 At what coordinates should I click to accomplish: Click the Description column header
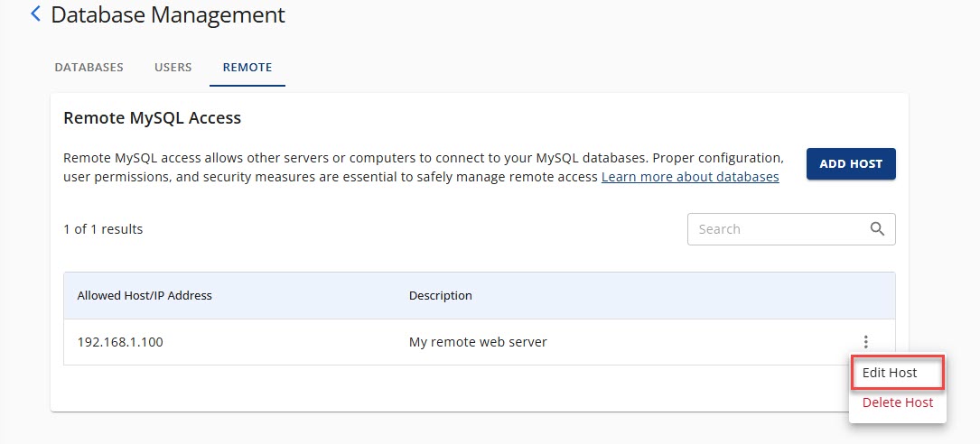click(x=441, y=295)
